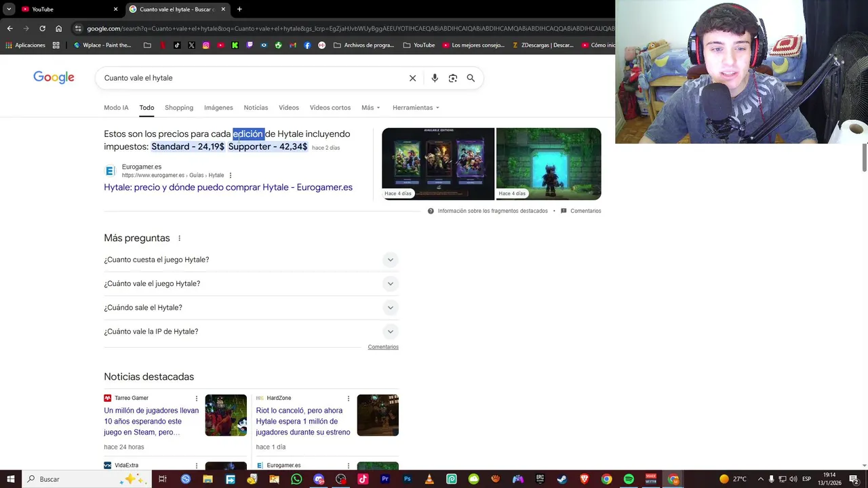Open Photoshop from the taskbar

click(x=407, y=479)
